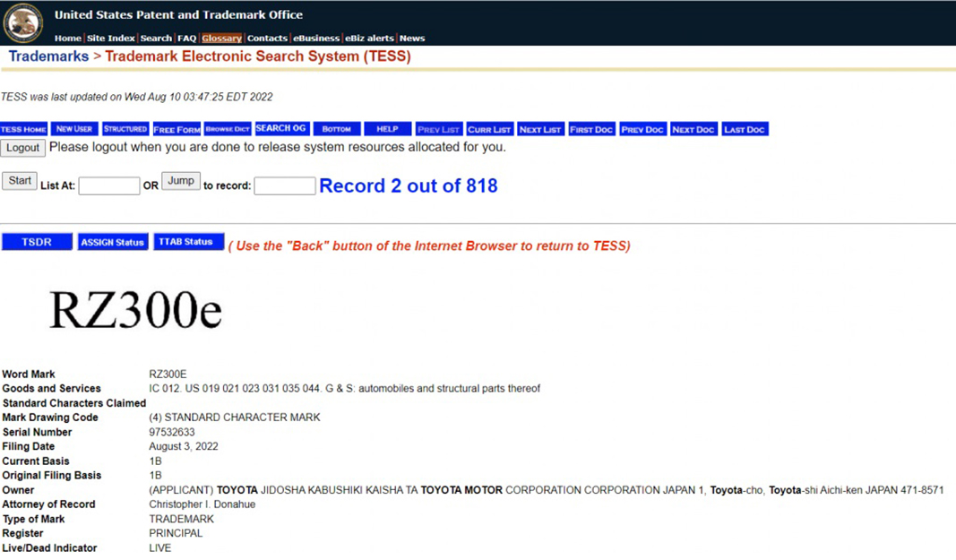
Task: Click attorney name Christopher I. Donahue
Action: point(202,504)
